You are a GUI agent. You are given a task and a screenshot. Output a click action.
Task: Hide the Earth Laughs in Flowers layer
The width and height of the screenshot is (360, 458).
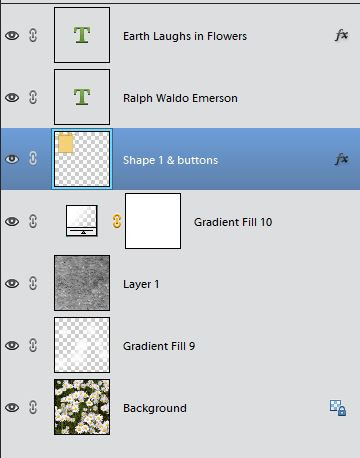click(x=12, y=35)
